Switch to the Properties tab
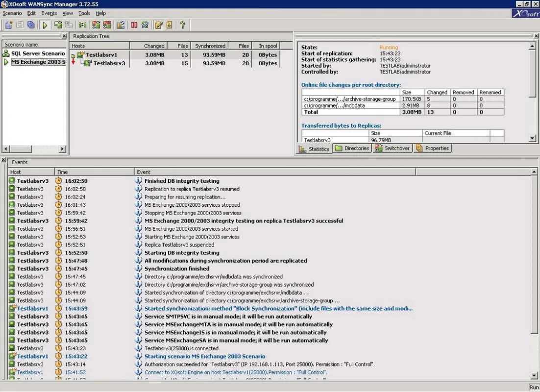This screenshot has width=540, height=392. [x=433, y=148]
